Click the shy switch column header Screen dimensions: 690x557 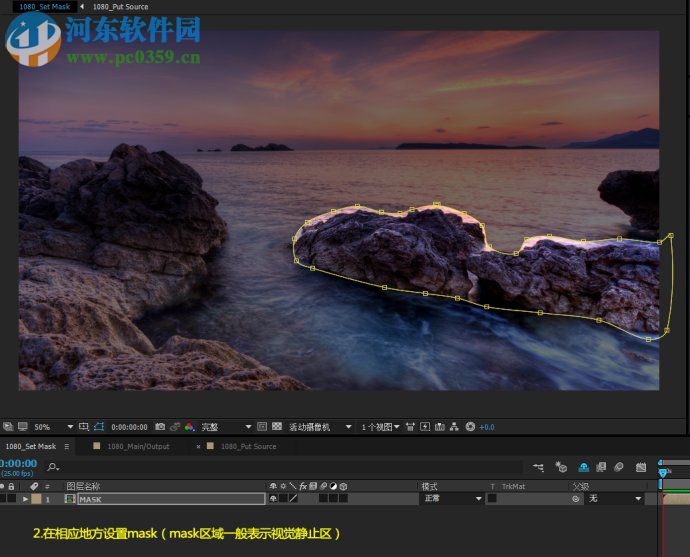[x=273, y=486]
